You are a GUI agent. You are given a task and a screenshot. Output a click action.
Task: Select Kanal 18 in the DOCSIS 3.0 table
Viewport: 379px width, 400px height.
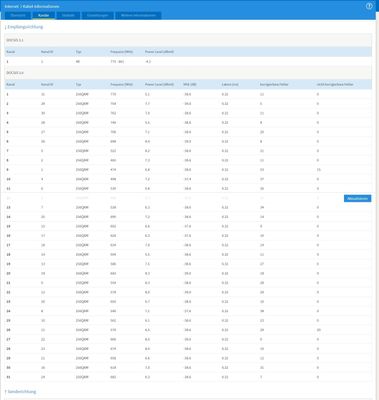click(188, 254)
